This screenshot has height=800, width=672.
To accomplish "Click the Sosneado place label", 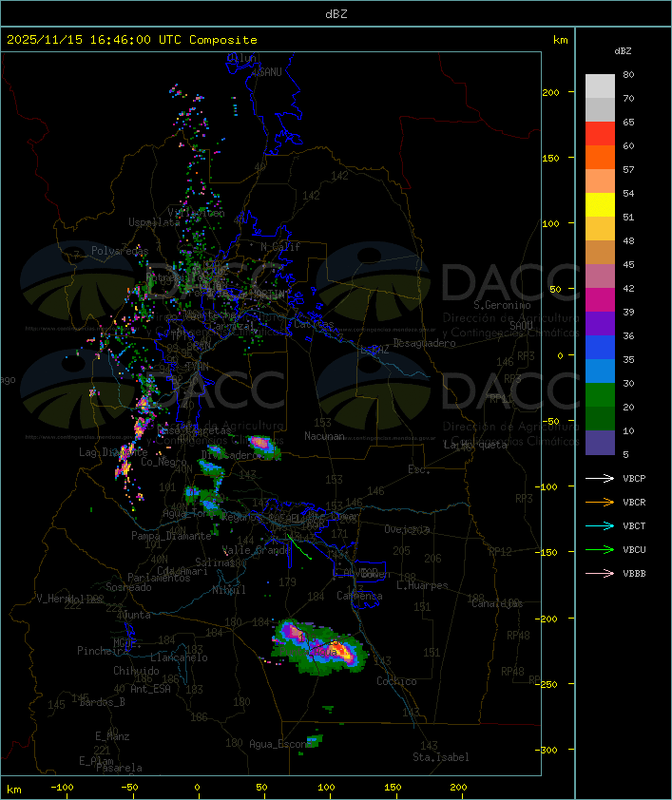I will point(128,587).
